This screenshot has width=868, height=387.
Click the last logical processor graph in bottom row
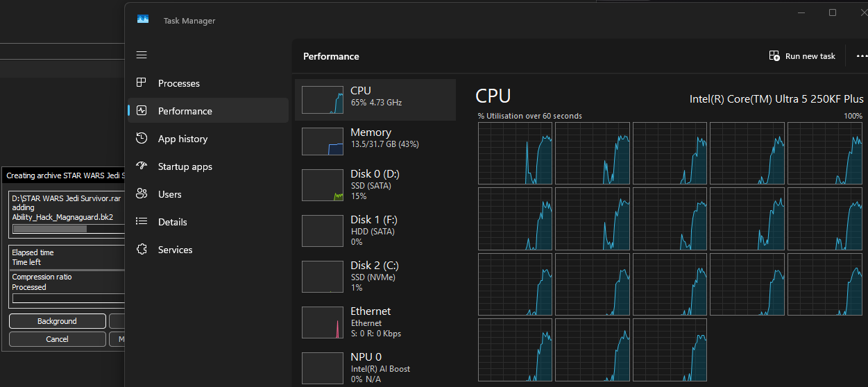(x=670, y=349)
